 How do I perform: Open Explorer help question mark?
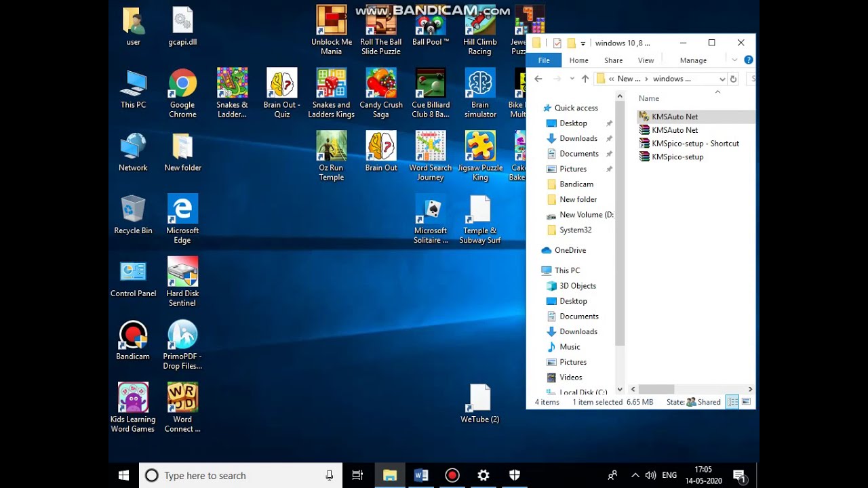click(x=749, y=60)
